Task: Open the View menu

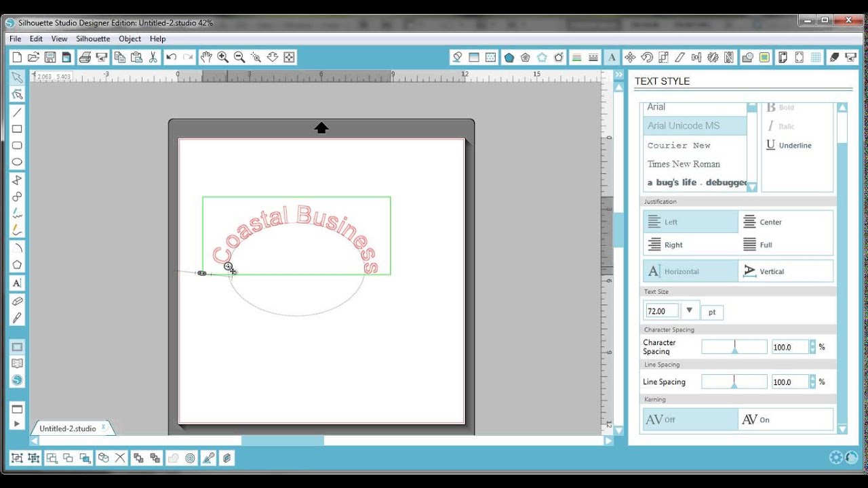Action: 59,39
